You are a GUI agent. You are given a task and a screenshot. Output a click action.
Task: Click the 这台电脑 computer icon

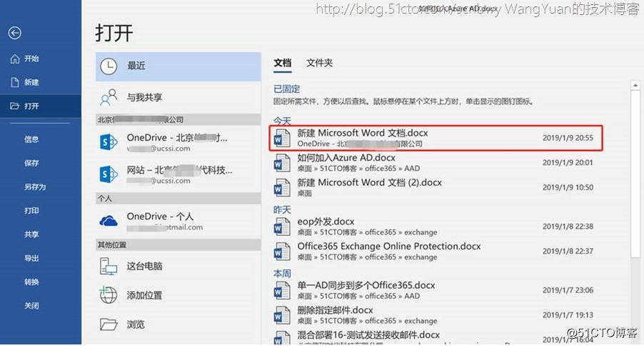[109, 266]
